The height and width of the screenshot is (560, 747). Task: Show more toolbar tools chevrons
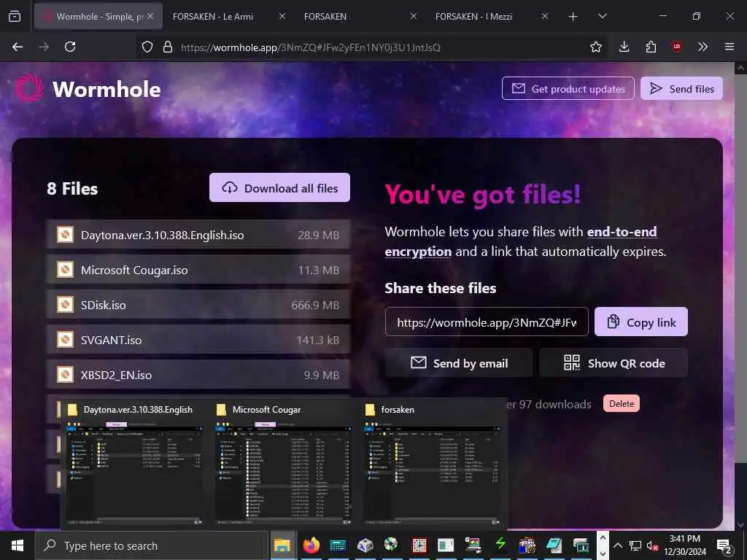[703, 47]
